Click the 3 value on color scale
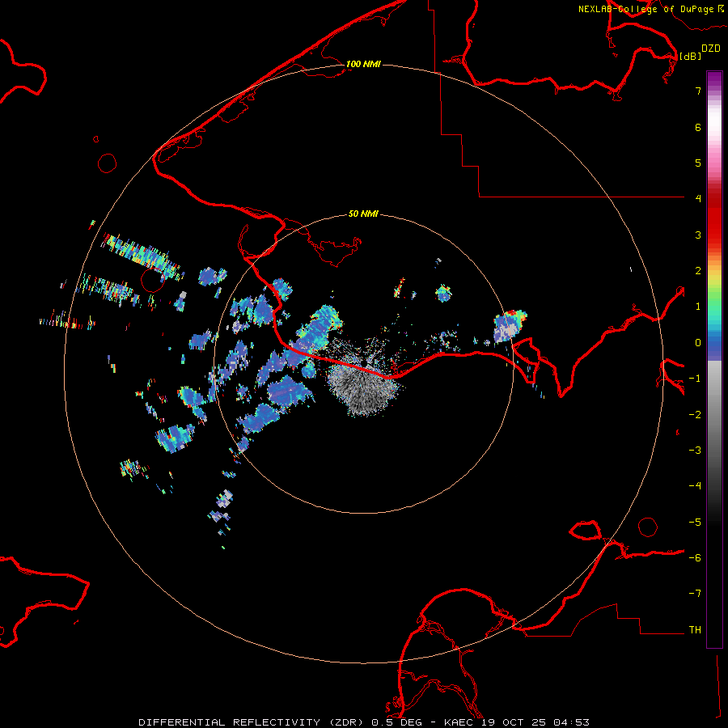728x728 pixels. [698, 235]
